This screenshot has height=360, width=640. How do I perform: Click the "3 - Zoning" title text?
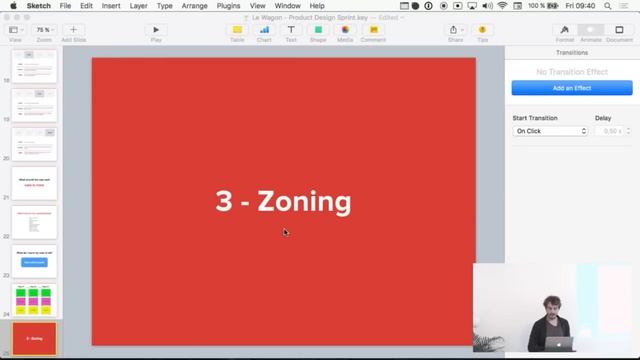point(283,201)
